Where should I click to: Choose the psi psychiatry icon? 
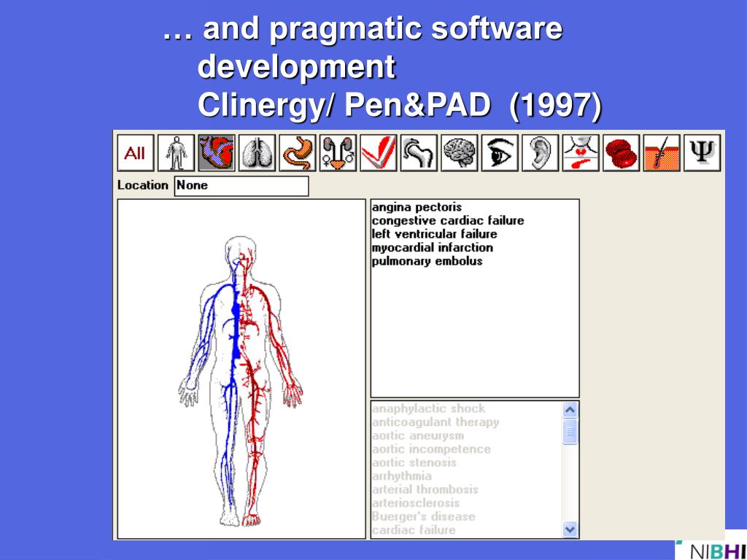[703, 153]
